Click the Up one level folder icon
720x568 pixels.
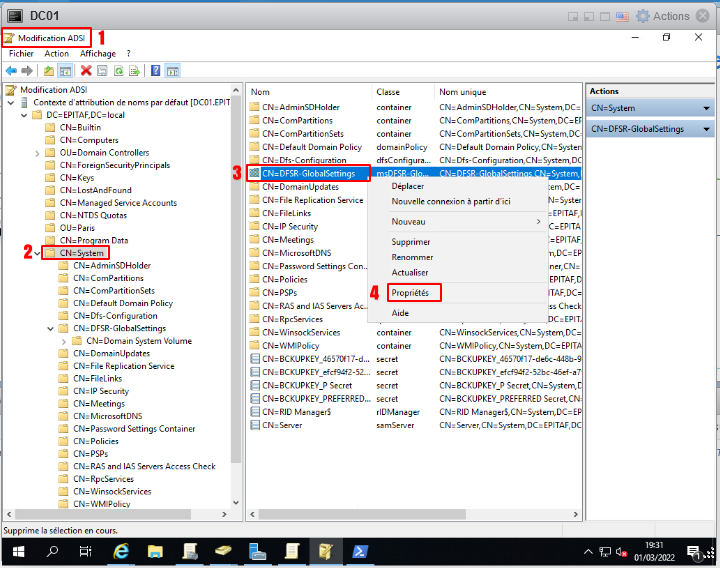[49, 71]
